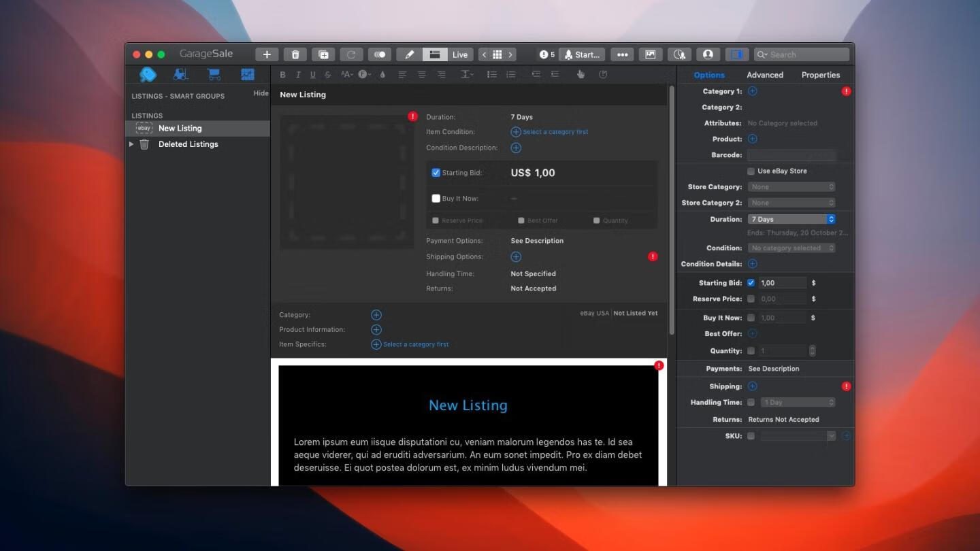Hide the Smart Groups section
The width and height of the screenshot is (980, 551).
point(261,93)
